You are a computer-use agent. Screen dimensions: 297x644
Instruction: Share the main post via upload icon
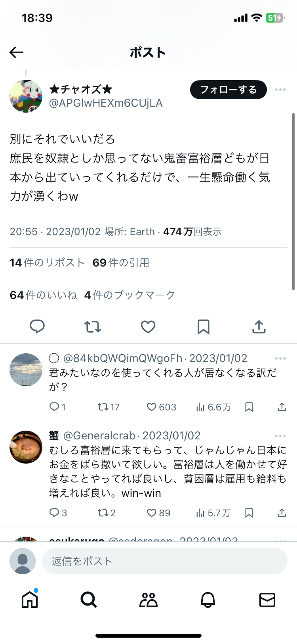pos(259,327)
